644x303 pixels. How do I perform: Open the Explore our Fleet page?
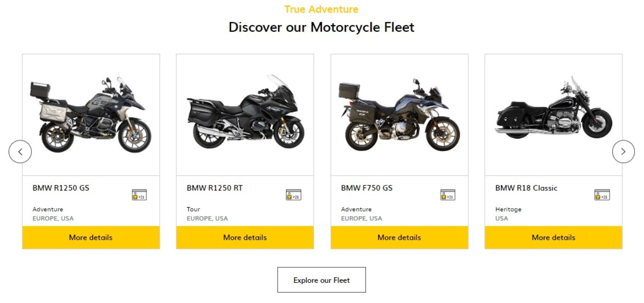[321, 280]
